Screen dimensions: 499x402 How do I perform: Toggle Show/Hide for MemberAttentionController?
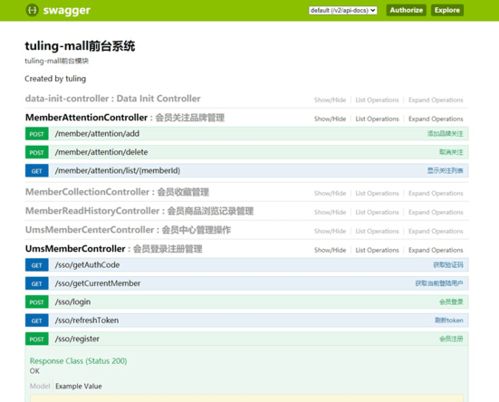pos(330,119)
